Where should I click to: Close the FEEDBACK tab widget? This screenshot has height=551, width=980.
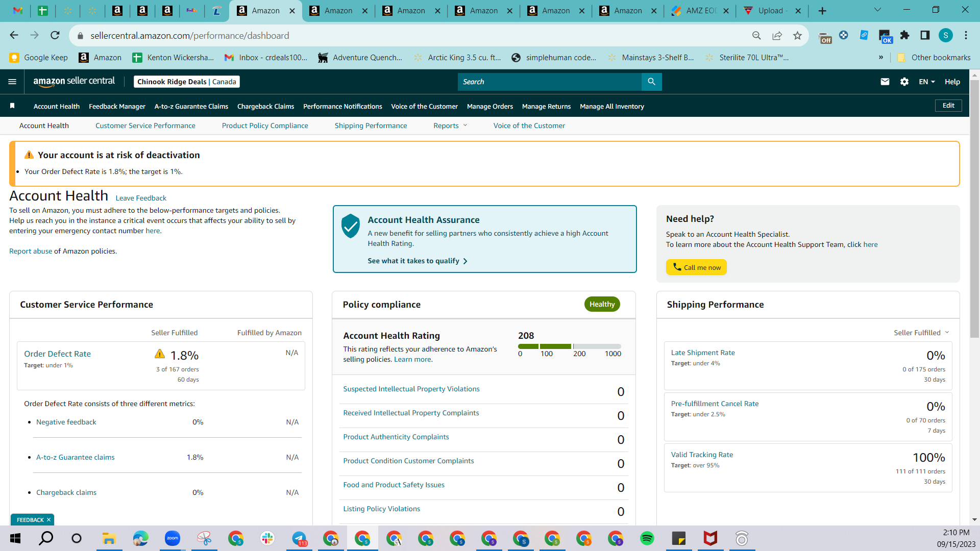tap(48, 520)
